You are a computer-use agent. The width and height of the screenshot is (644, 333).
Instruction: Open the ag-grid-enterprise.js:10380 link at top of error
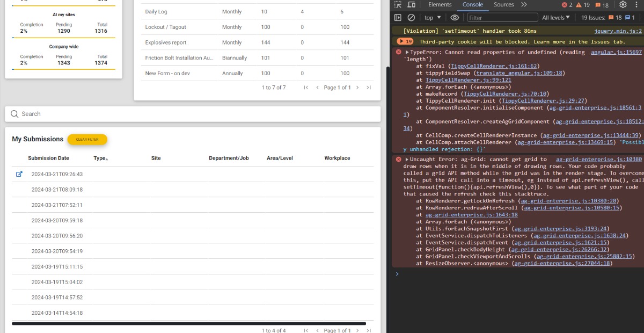coord(599,160)
